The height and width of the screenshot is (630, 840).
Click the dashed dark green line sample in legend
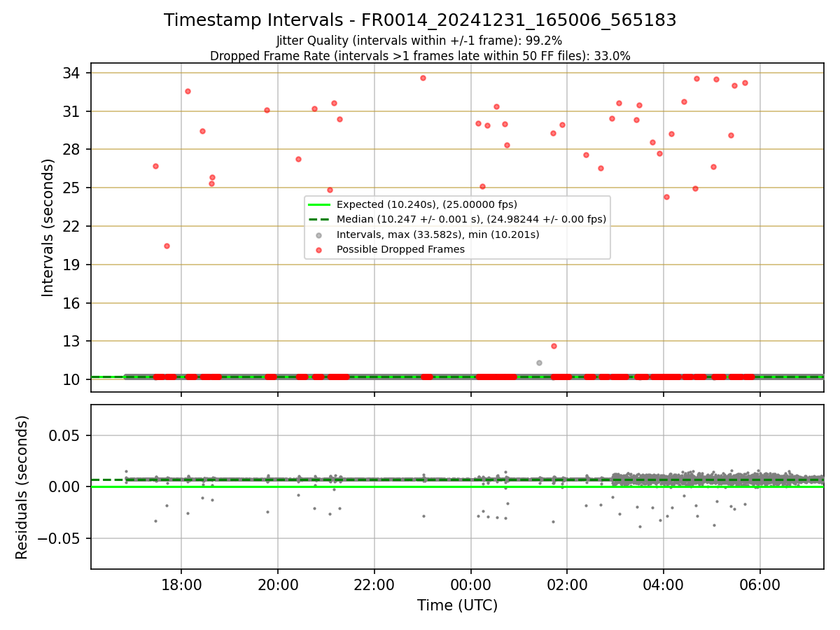(320, 219)
